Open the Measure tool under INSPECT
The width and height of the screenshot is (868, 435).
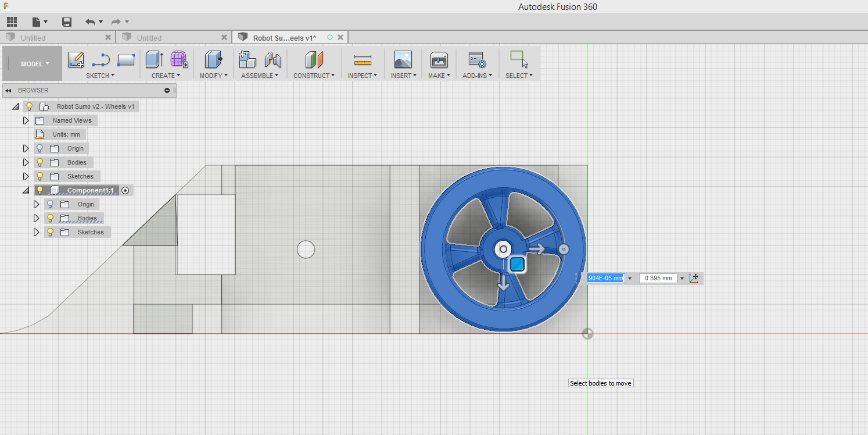362,60
